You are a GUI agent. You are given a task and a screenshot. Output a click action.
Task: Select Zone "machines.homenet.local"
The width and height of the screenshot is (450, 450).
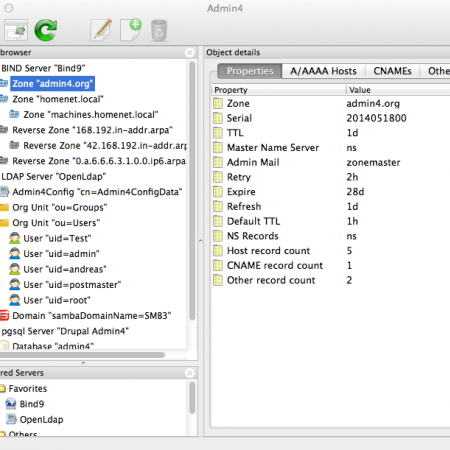point(91,115)
